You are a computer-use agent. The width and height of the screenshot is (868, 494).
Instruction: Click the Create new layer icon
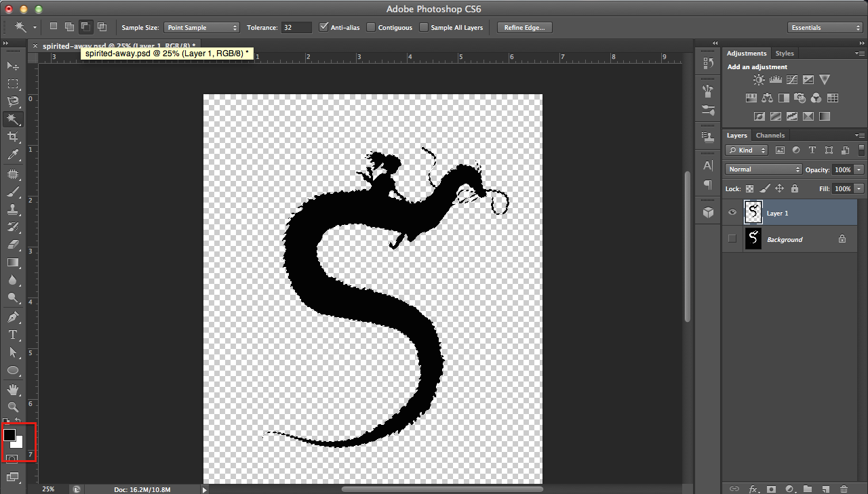coord(825,489)
